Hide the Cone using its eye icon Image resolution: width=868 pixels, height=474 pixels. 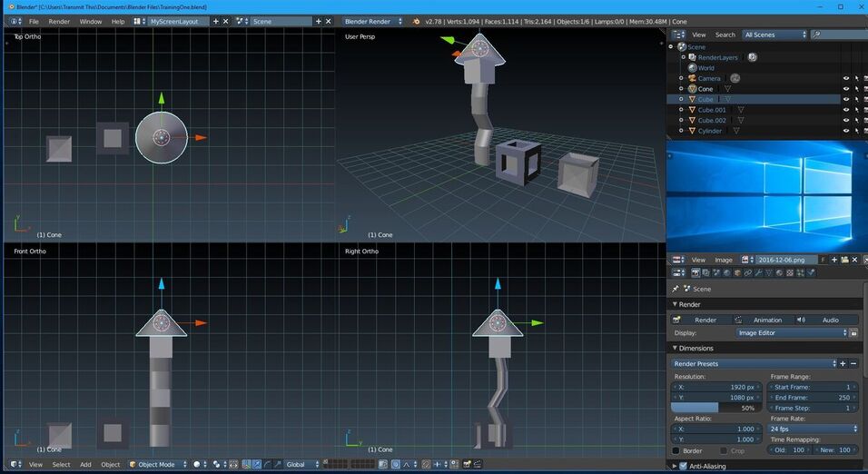click(x=846, y=89)
